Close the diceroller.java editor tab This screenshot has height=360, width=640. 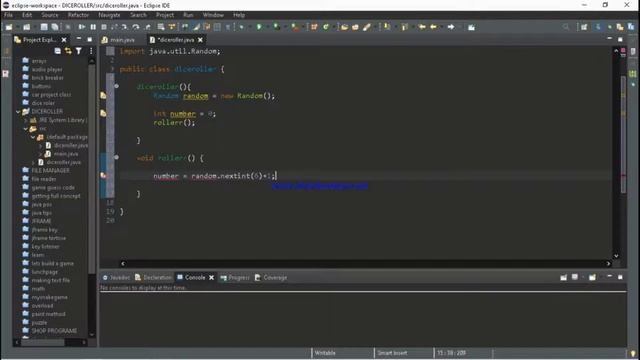[200, 40]
